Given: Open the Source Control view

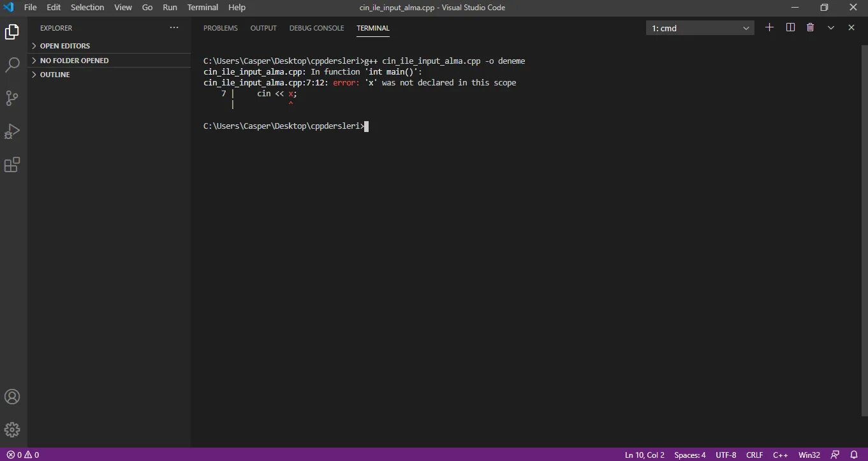Looking at the screenshot, I should tap(12, 98).
